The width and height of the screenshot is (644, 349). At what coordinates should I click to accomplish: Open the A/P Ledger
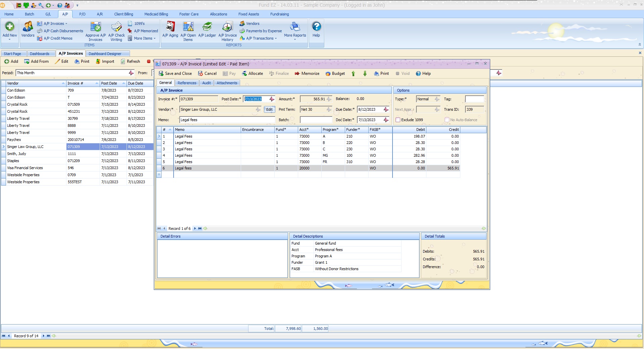(207, 30)
